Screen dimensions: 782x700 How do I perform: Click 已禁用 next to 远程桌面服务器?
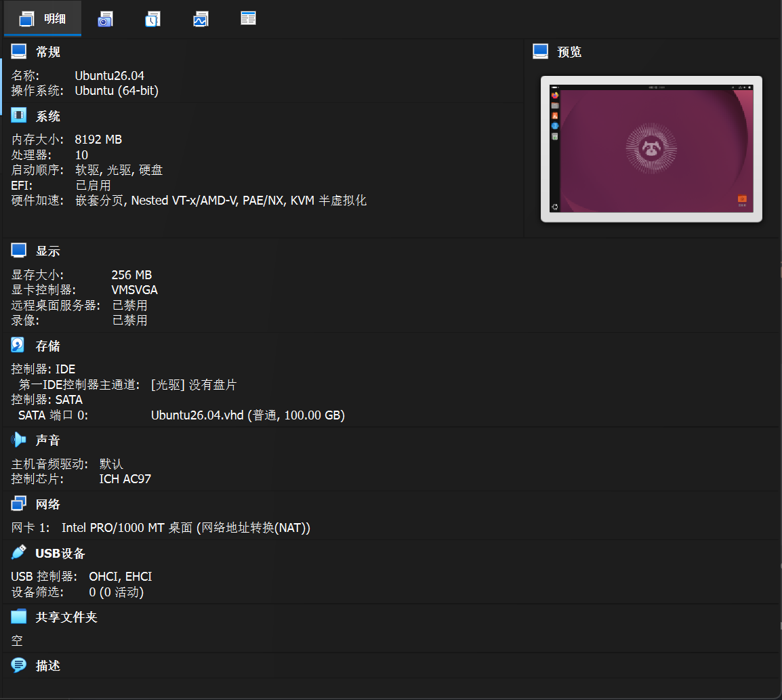pos(129,305)
